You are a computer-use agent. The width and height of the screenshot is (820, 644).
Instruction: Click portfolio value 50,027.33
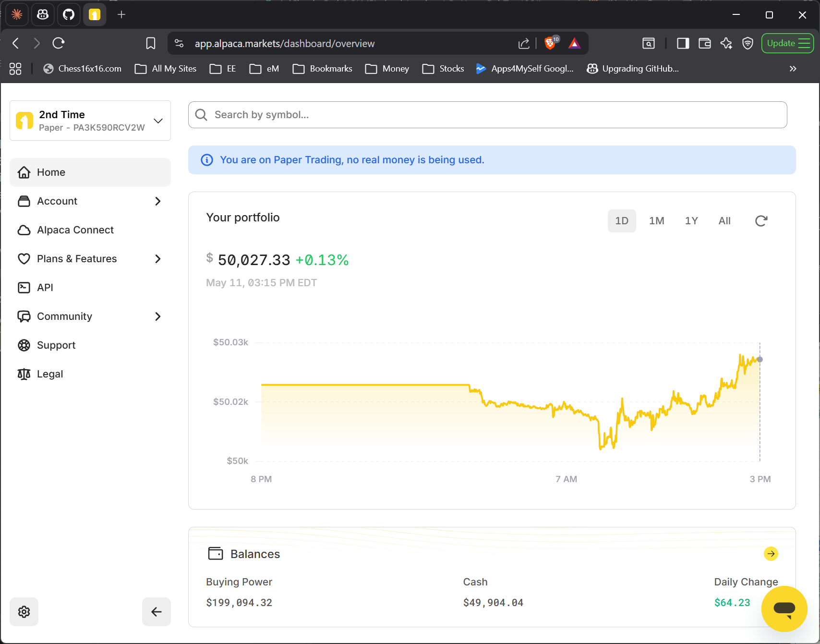(254, 260)
